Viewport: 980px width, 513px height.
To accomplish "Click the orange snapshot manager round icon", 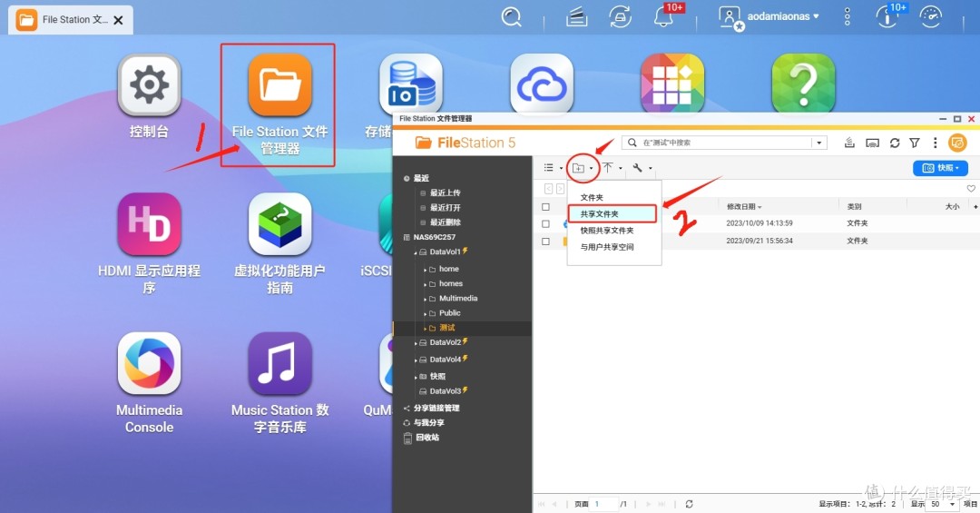I will pyautogui.click(x=957, y=143).
